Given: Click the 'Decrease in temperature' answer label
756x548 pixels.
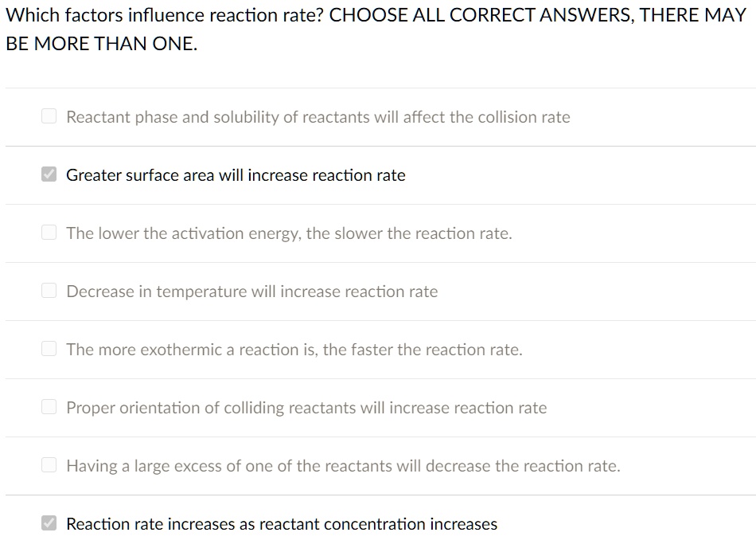Looking at the screenshot, I should click(x=252, y=291).
